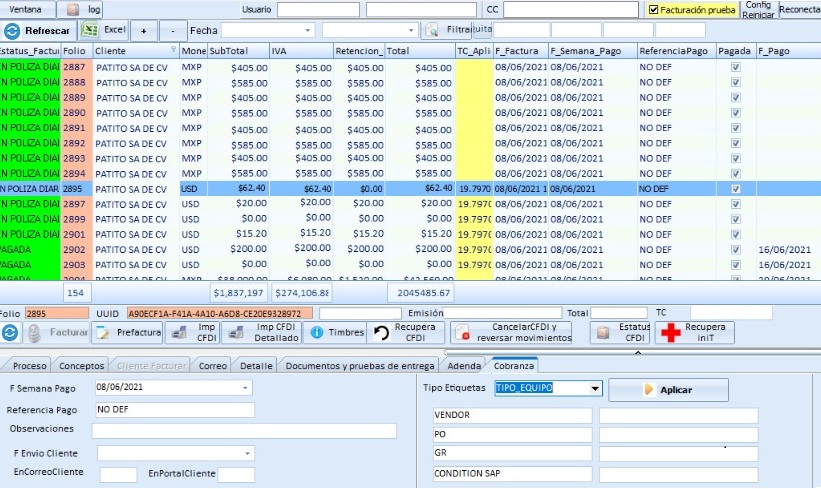Collapse the panel using the splitter chevron

click(x=638, y=353)
